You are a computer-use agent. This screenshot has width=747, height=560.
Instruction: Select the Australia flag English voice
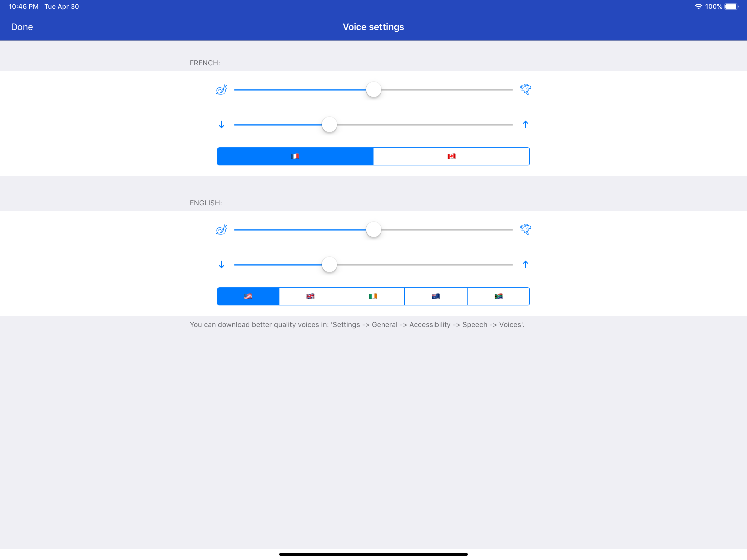coord(436,296)
